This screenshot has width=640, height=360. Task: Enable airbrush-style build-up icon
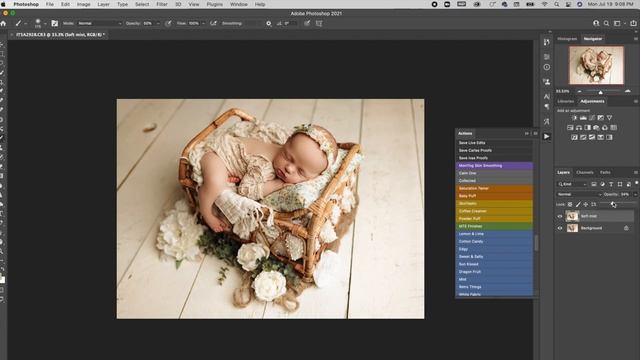(x=213, y=24)
